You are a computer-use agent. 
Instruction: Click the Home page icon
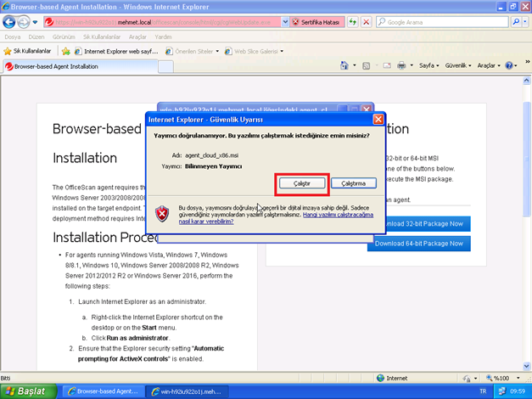coord(344,65)
